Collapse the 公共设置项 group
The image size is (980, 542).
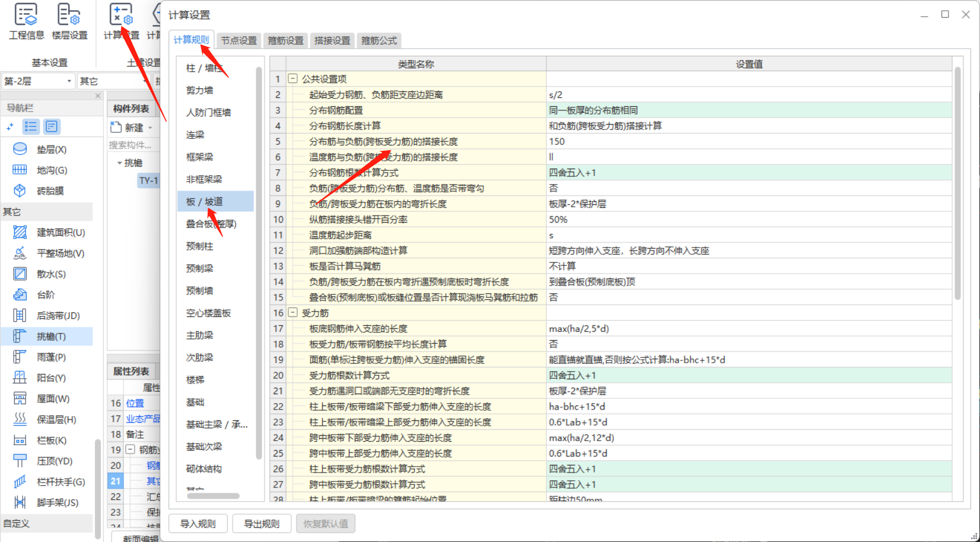tap(292, 78)
